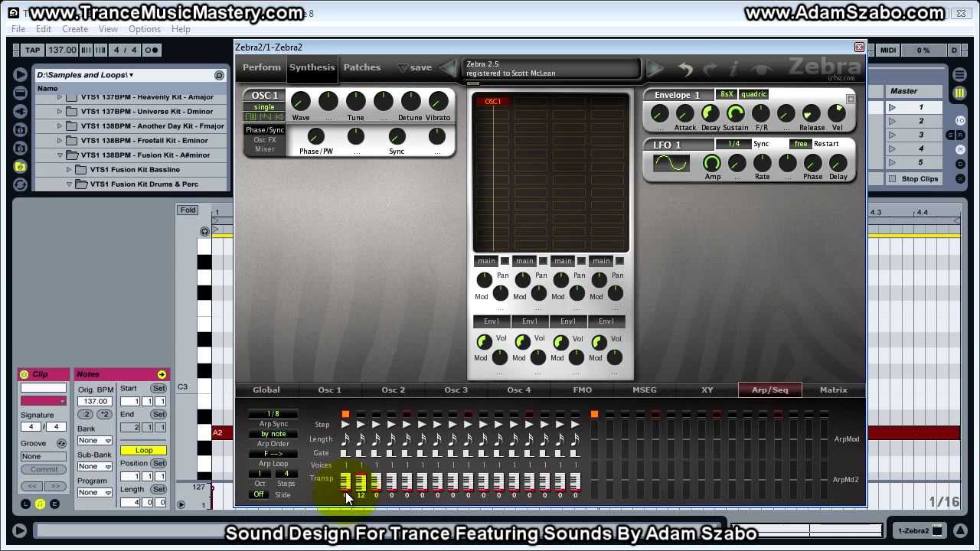
Task: Click the Notes box yellow arrow icon
Action: tap(162, 374)
